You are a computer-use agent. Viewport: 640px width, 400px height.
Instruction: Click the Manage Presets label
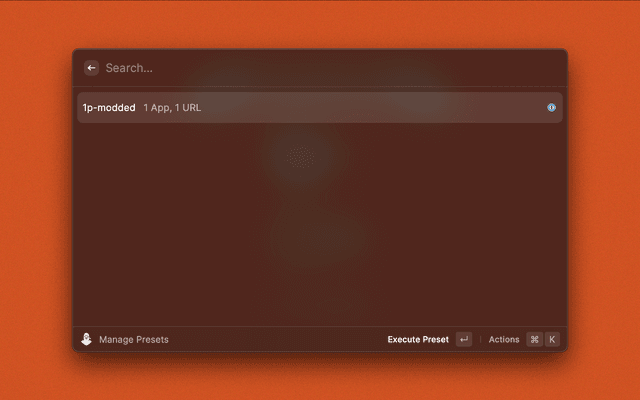tap(134, 340)
